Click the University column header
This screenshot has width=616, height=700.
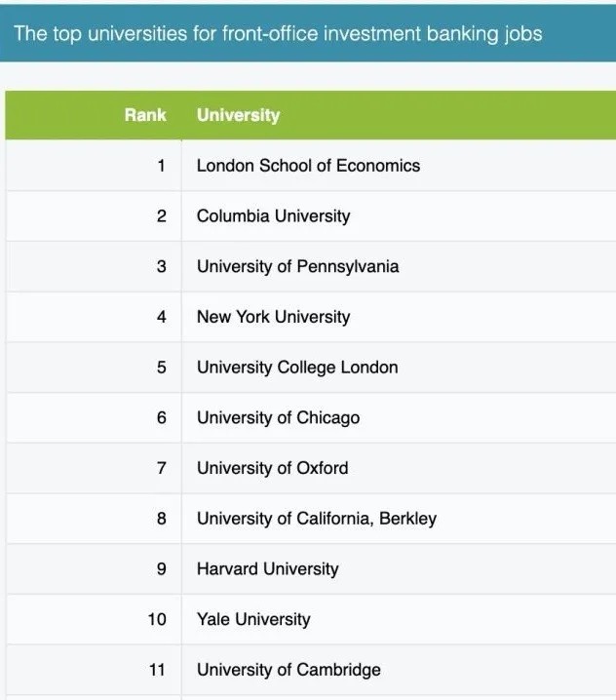(238, 115)
